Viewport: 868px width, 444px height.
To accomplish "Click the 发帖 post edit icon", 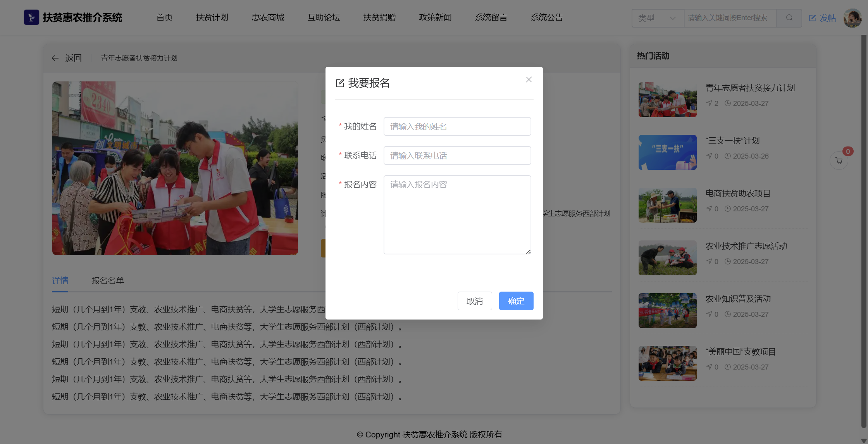I will (813, 18).
